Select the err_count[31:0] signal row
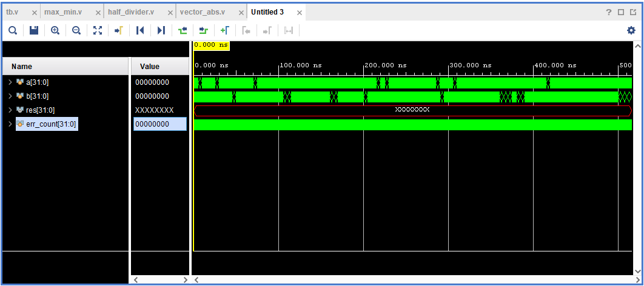Image resolution: width=644 pixels, height=286 pixels. (x=51, y=124)
